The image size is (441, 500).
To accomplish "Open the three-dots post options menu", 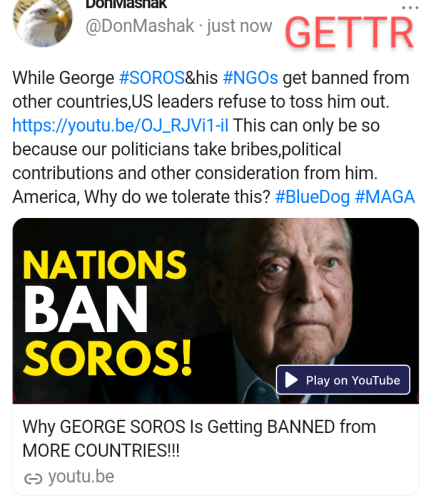I will (410, 7).
